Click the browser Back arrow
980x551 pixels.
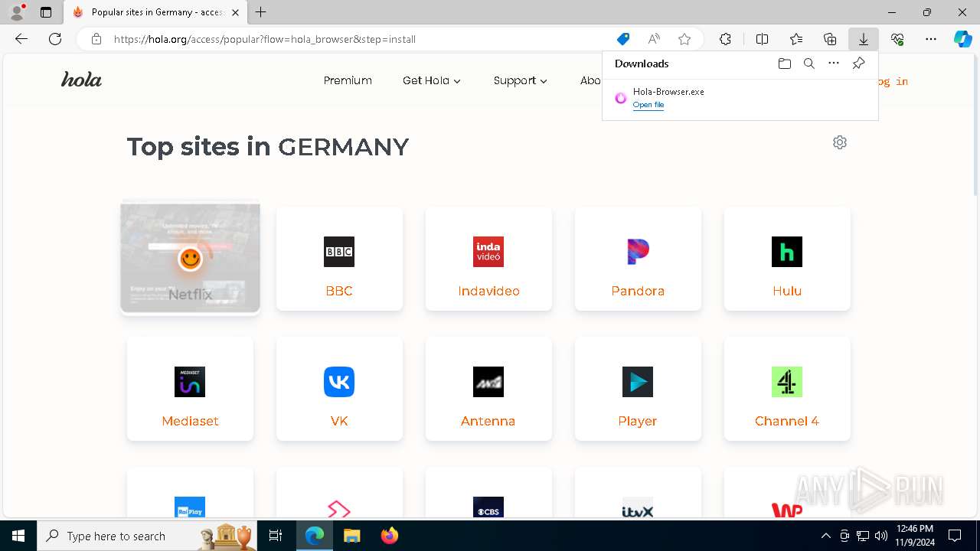coord(21,39)
